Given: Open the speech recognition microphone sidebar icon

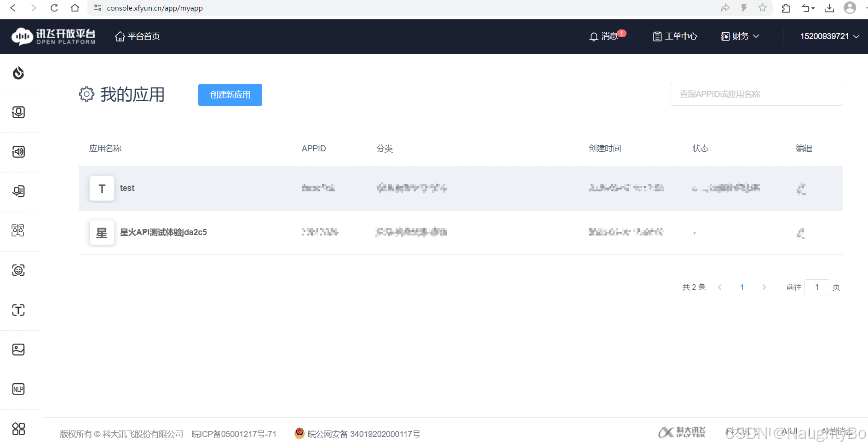Looking at the screenshot, I should (x=18, y=112).
